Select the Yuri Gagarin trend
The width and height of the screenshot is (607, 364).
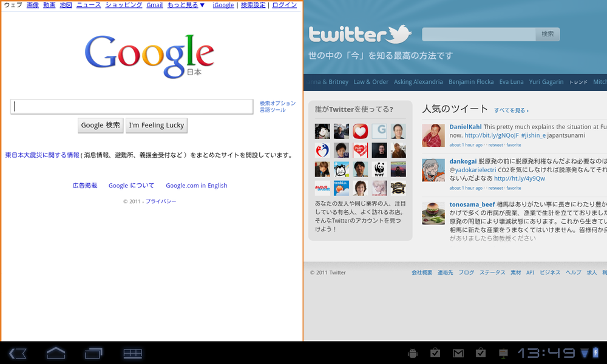(546, 82)
